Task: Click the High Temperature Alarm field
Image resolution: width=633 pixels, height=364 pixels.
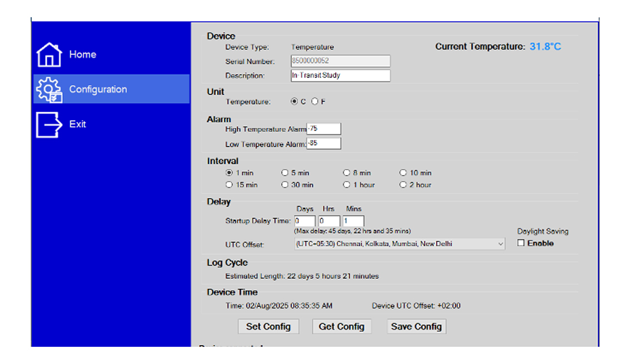Action: [x=323, y=129]
